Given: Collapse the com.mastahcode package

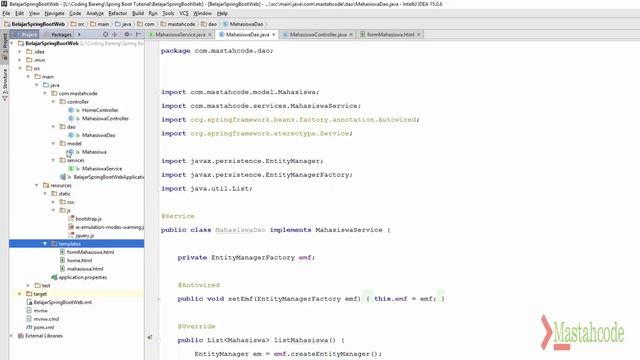Looking at the screenshot, I should 45,93.
